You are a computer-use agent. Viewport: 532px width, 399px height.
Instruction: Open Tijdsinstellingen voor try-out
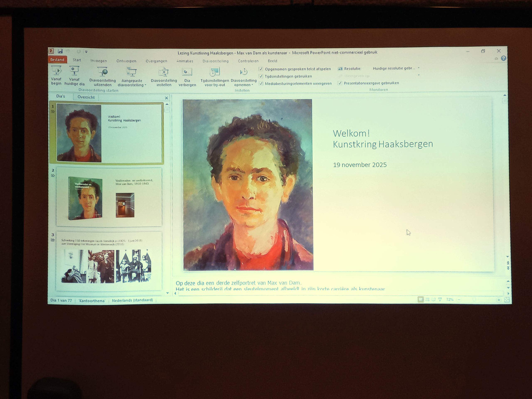coord(214,72)
